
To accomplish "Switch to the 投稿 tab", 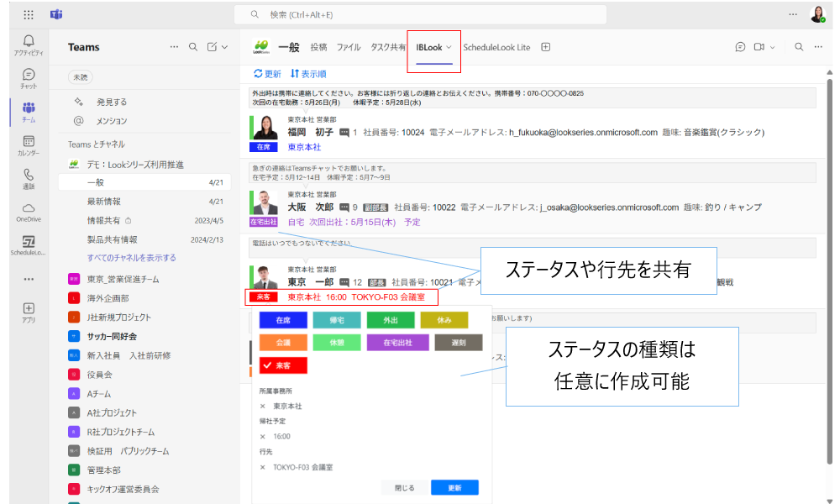I will (318, 47).
